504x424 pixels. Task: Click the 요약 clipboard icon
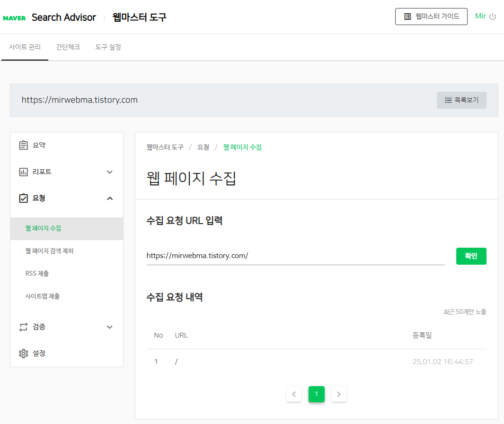[24, 145]
